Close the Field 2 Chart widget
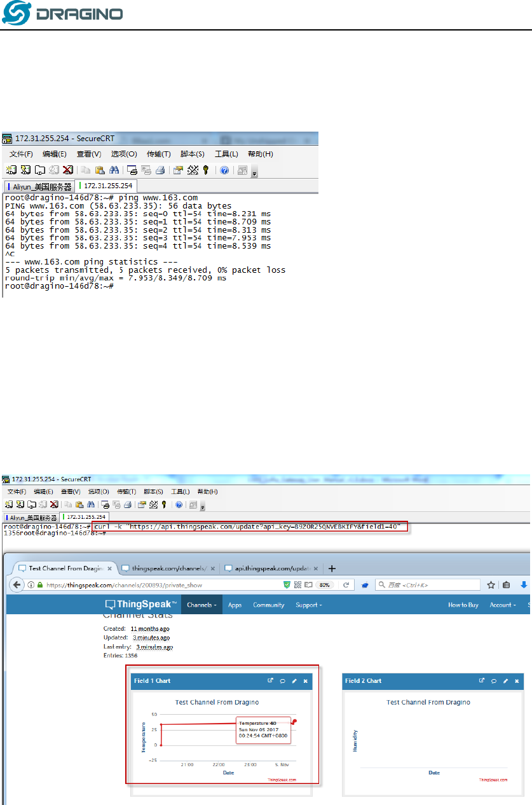532x805 pixels. point(516,680)
